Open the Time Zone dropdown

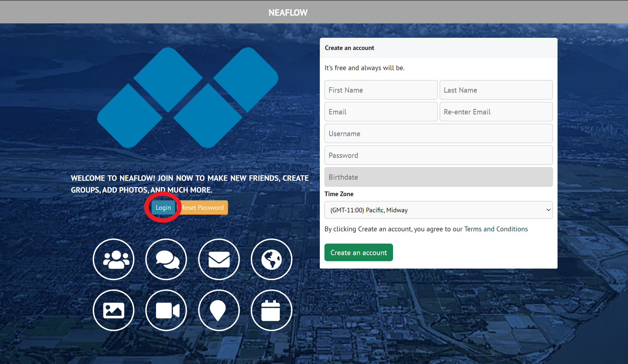pyautogui.click(x=438, y=210)
